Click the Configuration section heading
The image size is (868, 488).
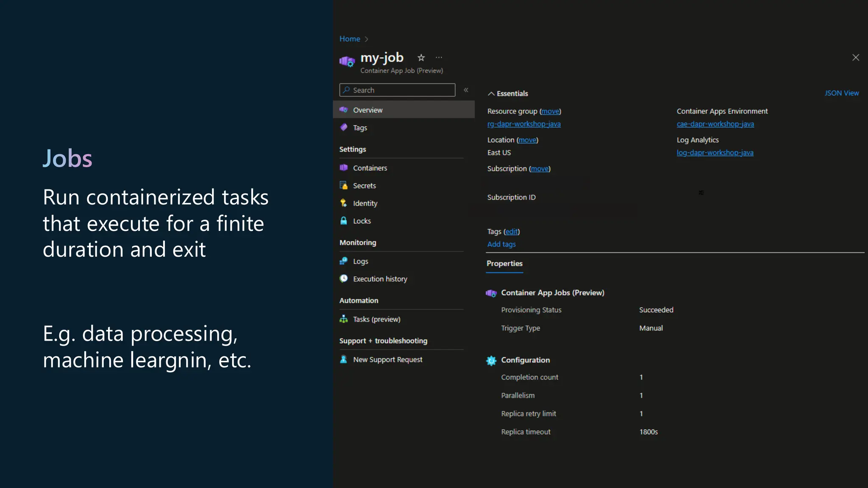[x=526, y=360]
